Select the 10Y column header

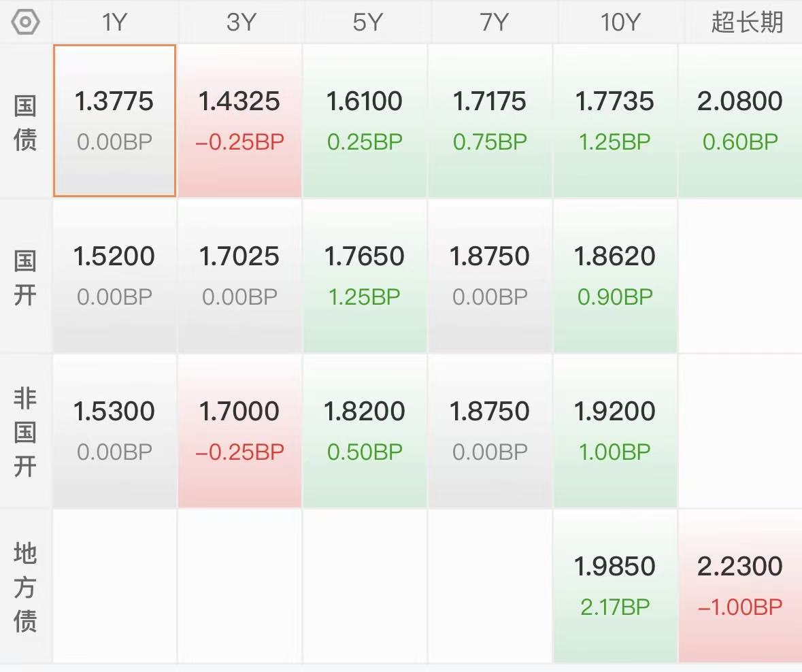point(619,22)
